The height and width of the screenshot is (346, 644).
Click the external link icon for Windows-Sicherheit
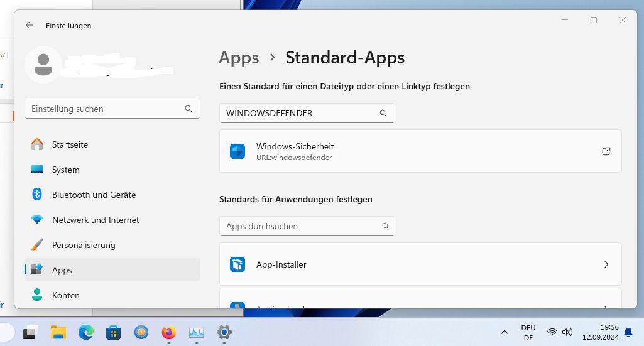pyautogui.click(x=606, y=151)
